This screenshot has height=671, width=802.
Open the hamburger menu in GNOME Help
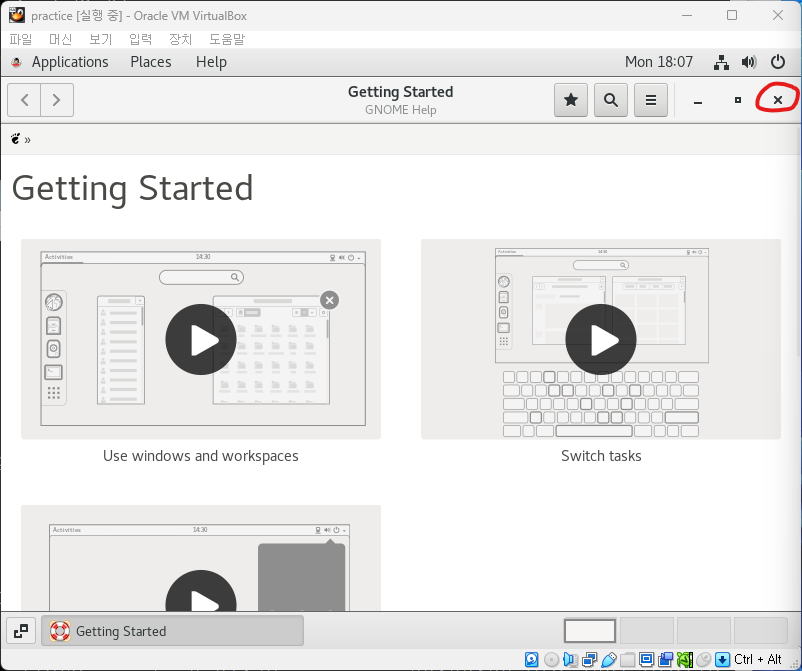pos(651,100)
